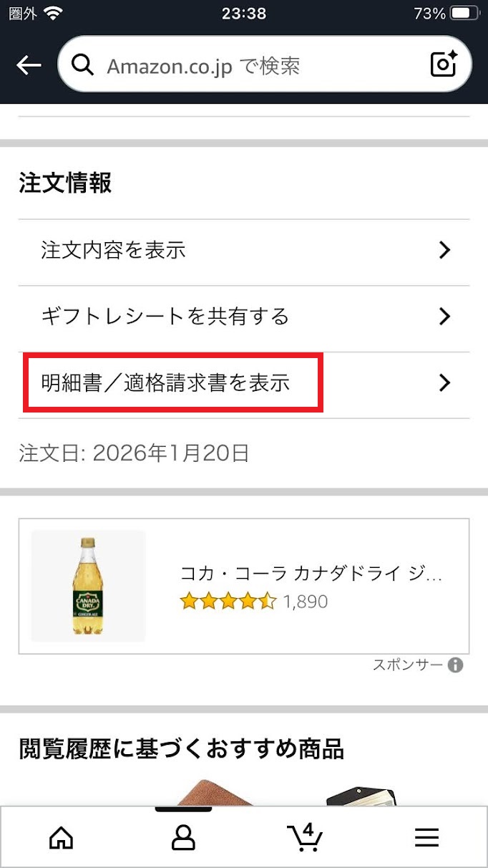The image size is (488, 868).
Task: Open the account profile tab icon
Action: click(x=183, y=837)
